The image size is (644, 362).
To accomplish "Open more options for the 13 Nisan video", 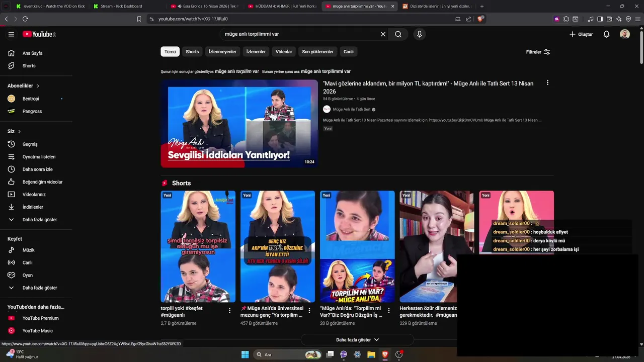I will 547,83.
